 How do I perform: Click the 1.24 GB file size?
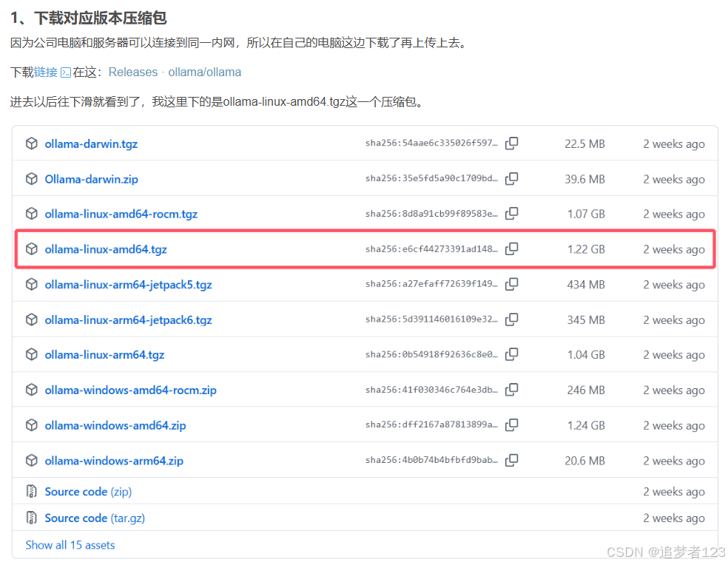[x=586, y=425]
